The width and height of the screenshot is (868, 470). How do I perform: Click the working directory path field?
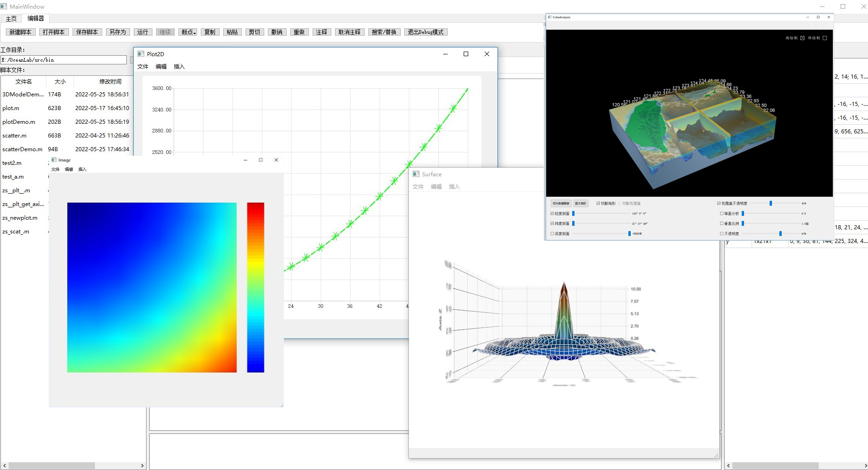[x=63, y=60]
